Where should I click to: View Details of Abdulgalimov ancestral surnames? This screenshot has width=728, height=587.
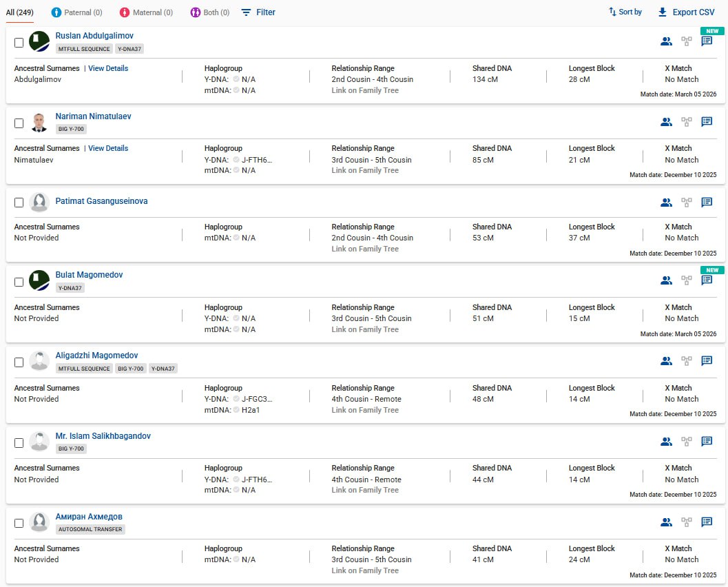(x=108, y=68)
